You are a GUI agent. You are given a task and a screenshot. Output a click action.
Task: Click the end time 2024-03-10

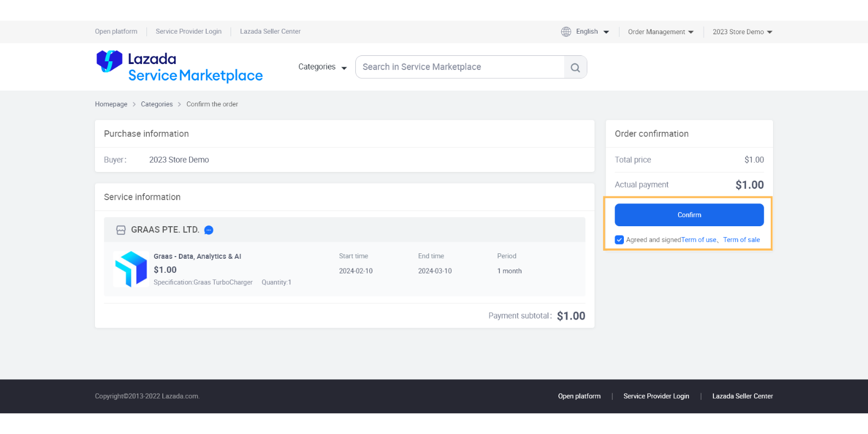[x=435, y=271]
